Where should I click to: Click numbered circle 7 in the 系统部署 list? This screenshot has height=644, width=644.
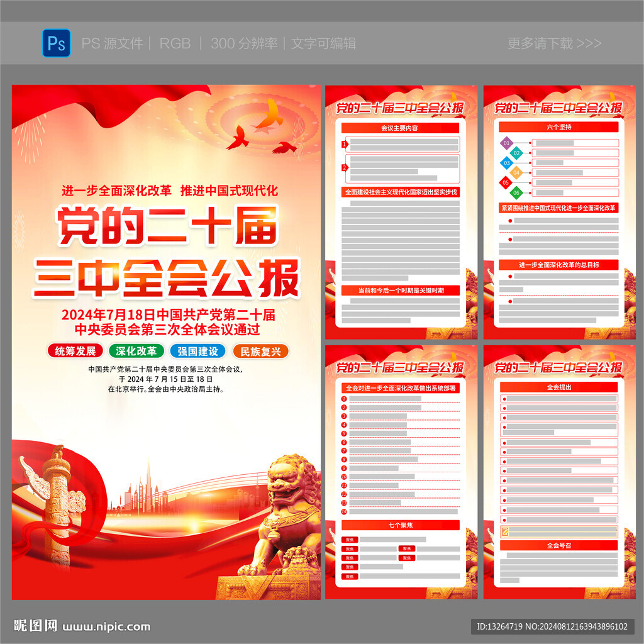(x=344, y=451)
